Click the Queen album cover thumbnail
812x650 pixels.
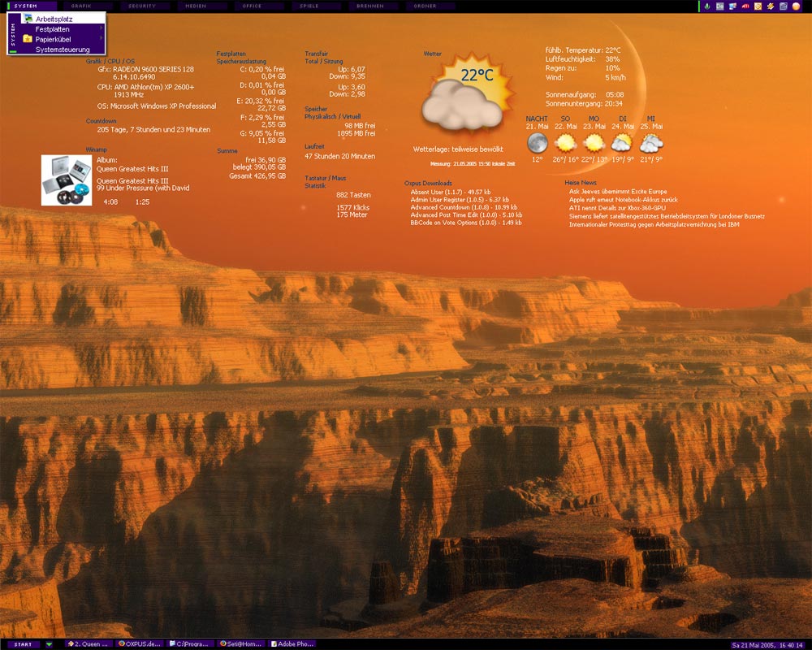coord(67,180)
